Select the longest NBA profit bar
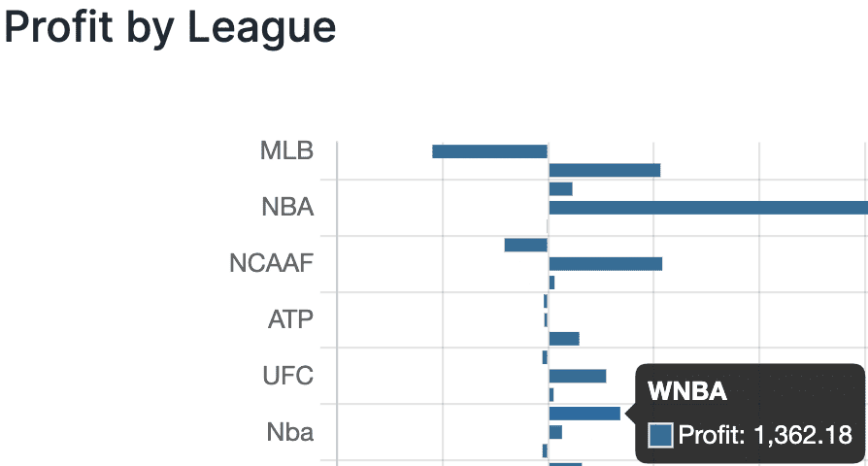The width and height of the screenshot is (868, 466). click(708, 208)
